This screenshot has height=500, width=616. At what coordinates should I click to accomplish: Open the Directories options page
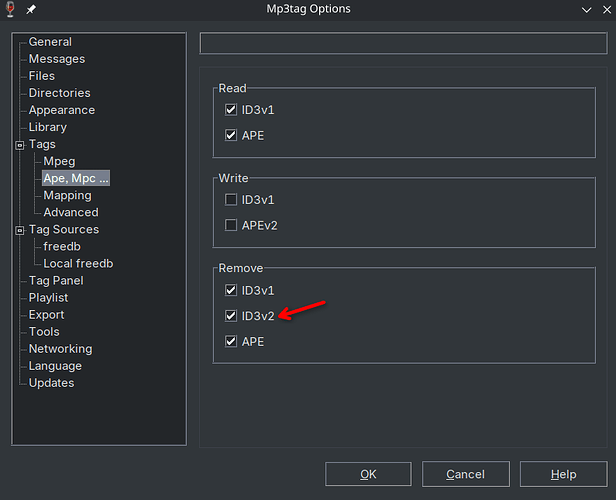point(60,93)
